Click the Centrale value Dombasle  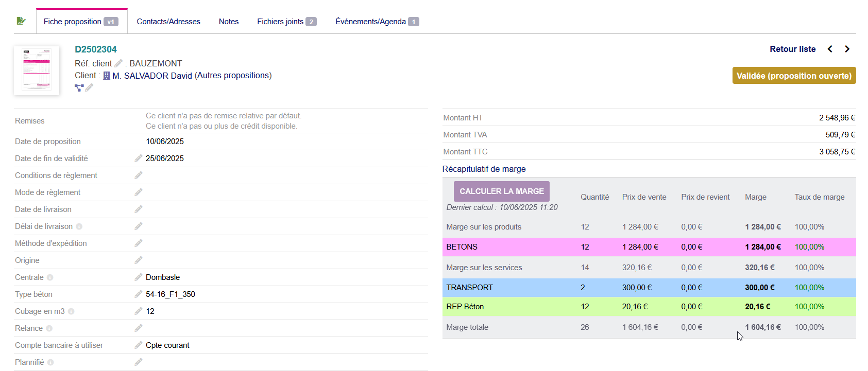(x=163, y=277)
